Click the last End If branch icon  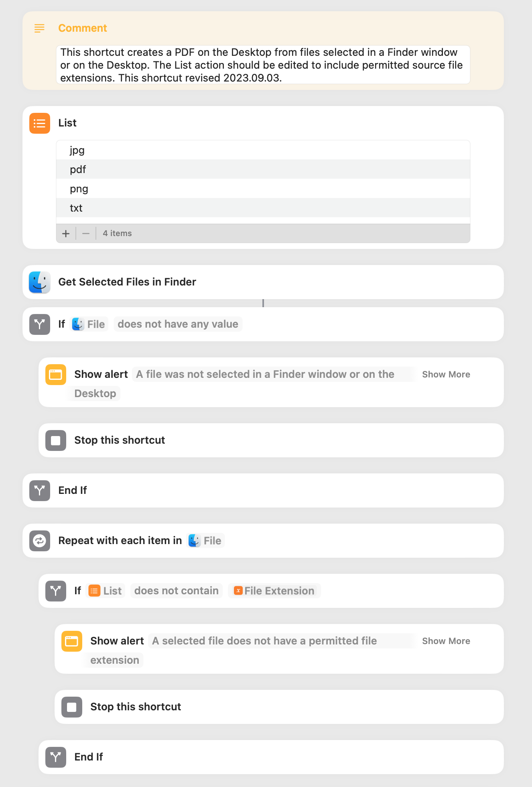click(x=56, y=757)
